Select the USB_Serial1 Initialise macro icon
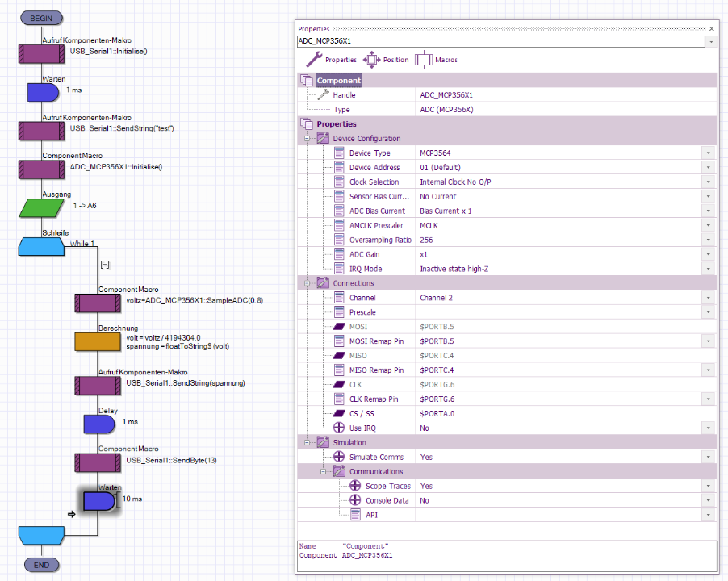 point(41,53)
